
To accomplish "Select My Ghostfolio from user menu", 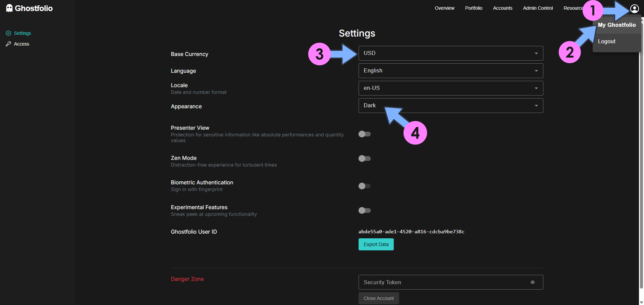I will (x=616, y=25).
